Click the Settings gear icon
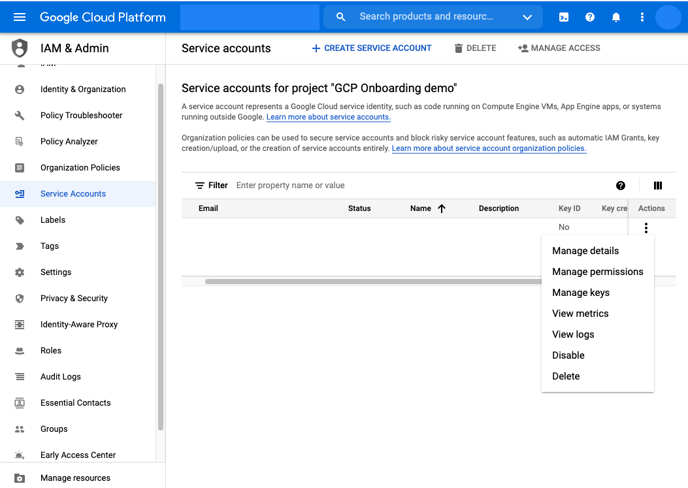The height and width of the screenshot is (488, 688). pyautogui.click(x=19, y=272)
